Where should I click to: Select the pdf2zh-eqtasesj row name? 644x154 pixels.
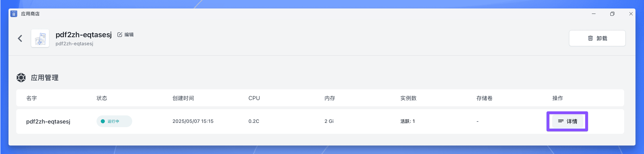pyautogui.click(x=48, y=121)
